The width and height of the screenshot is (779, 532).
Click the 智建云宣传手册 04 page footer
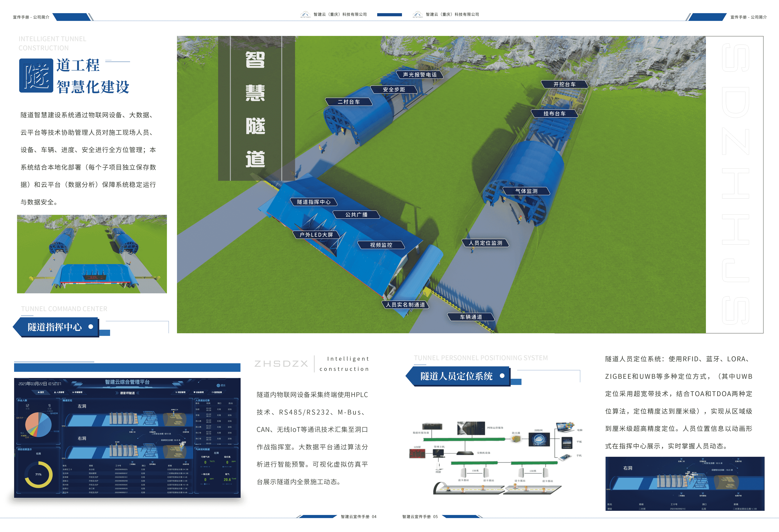pos(358,517)
